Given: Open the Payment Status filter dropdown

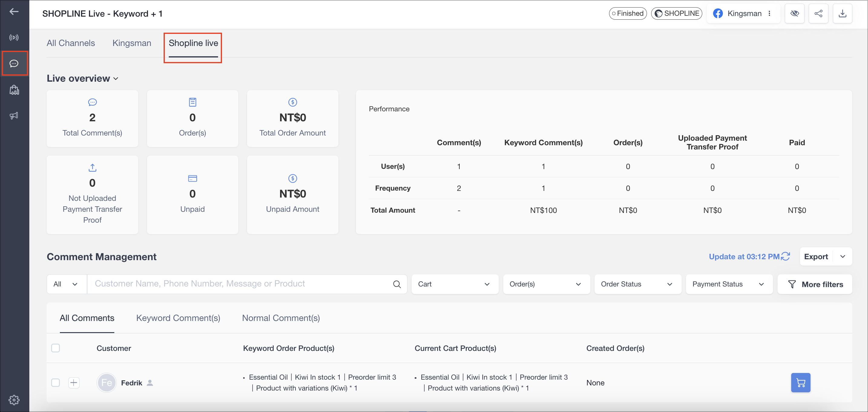Looking at the screenshot, I should [x=729, y=284].
